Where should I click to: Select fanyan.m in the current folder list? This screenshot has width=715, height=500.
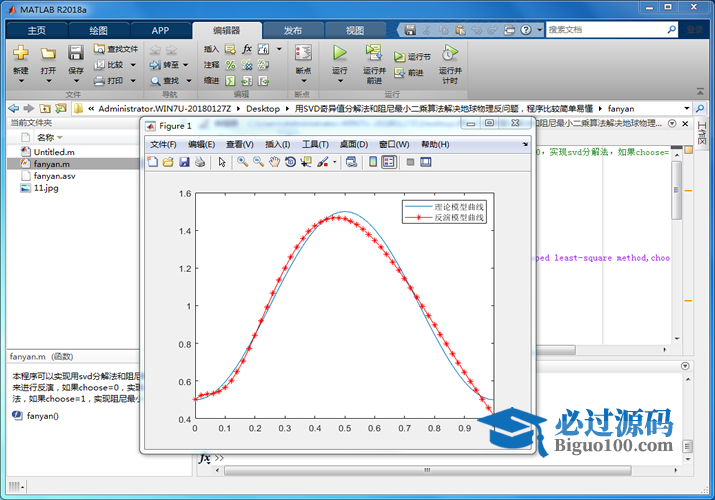point(51,163)
